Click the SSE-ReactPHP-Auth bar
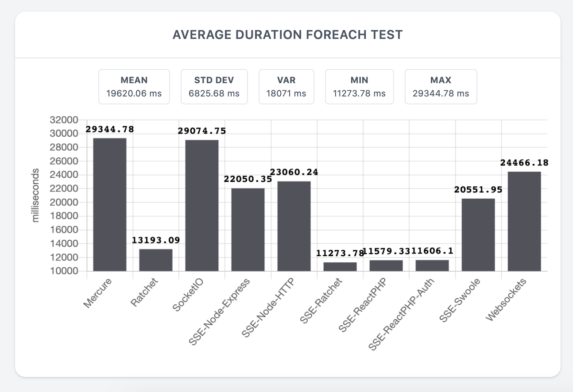The width and height of the screenshot is (573, 392). pos(432,265)
